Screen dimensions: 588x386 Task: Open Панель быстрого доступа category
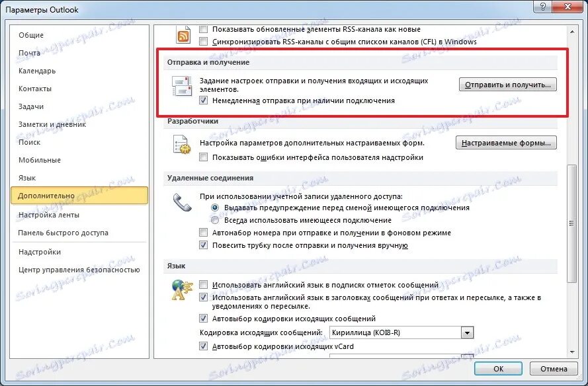click(79, 233)
